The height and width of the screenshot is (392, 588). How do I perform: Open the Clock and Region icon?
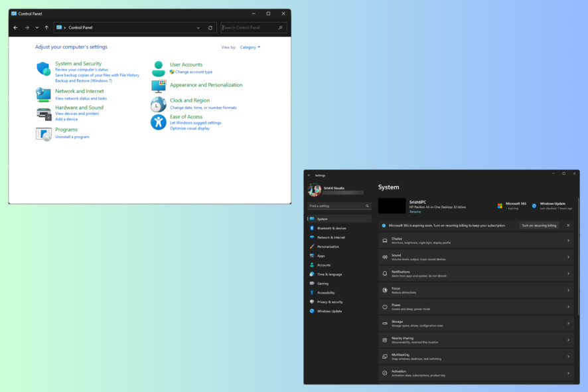pyautogui.click(x=158, y=104)
